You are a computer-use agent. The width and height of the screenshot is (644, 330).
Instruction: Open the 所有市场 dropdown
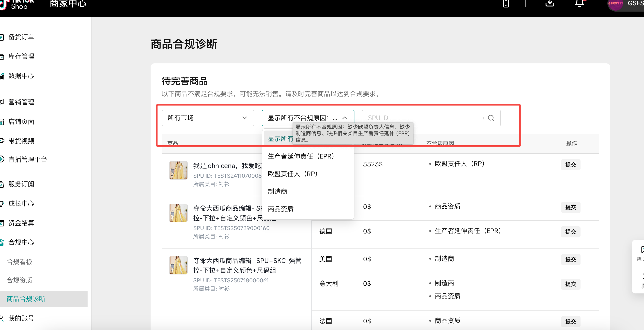pos(208,118)
